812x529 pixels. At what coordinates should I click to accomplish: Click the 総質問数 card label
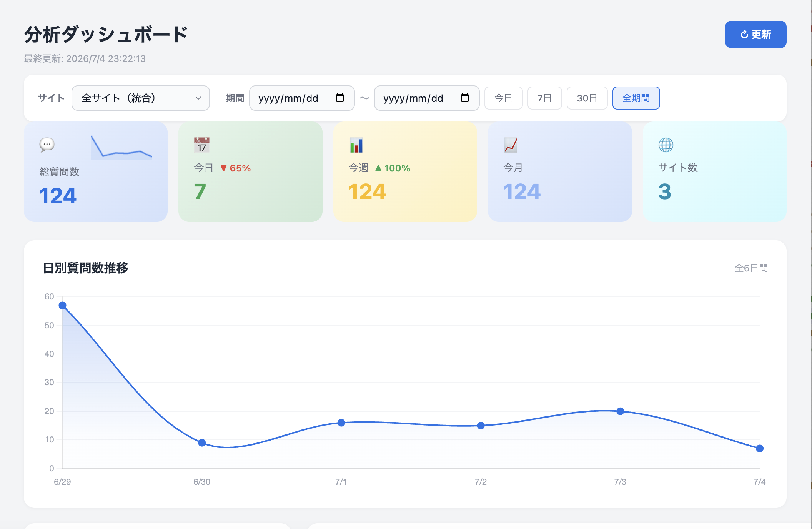59,172
